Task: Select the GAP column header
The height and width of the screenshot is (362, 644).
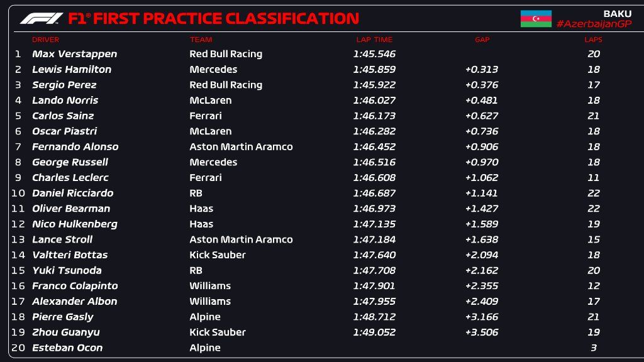Action: [x=482, y=40]
